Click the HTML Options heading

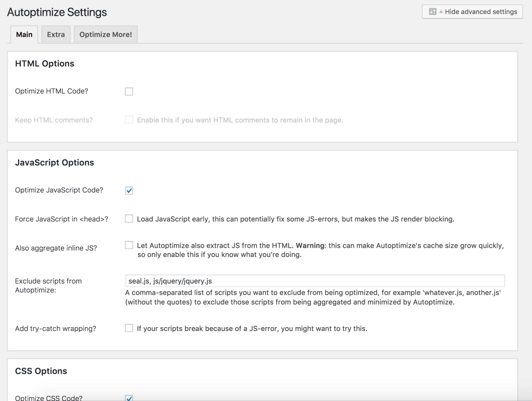click(44, 64)
